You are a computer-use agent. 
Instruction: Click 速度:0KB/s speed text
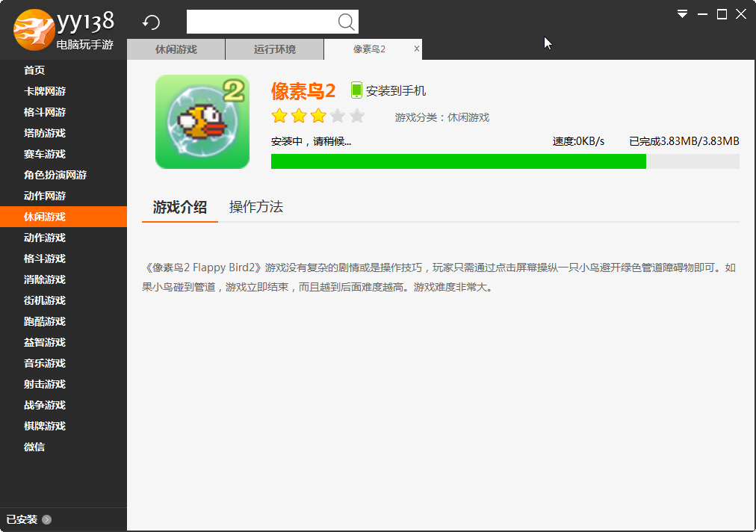(x=578, y=141)
